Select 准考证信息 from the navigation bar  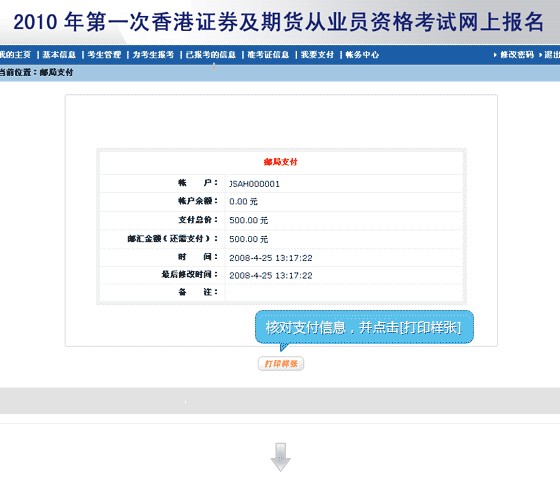268,55
